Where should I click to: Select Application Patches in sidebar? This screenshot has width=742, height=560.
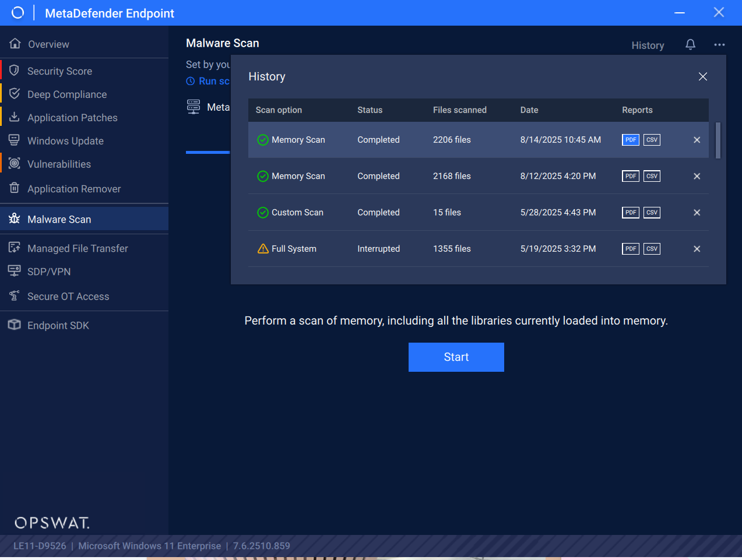pyautogui.click(x=72, y=118)
